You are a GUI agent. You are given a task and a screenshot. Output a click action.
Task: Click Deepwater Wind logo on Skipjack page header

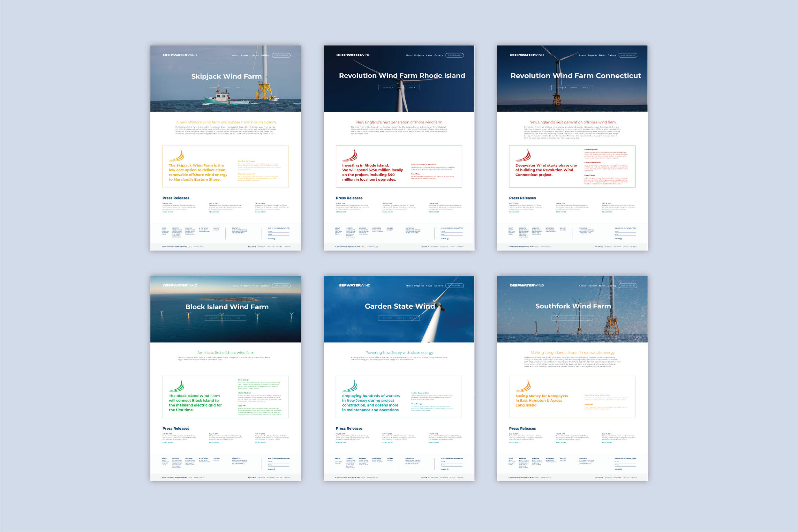point(180,55)
